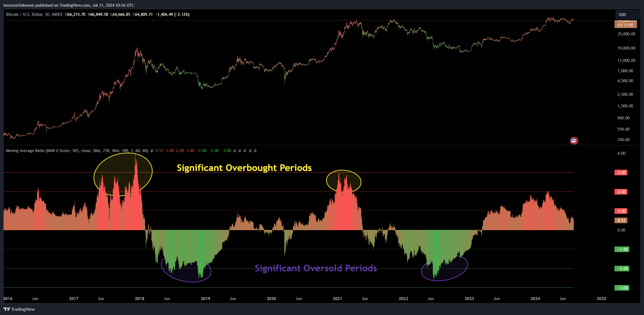Click the 2022 time axis label
Viewport: 644px width, 315px height.
click(403, 299)
